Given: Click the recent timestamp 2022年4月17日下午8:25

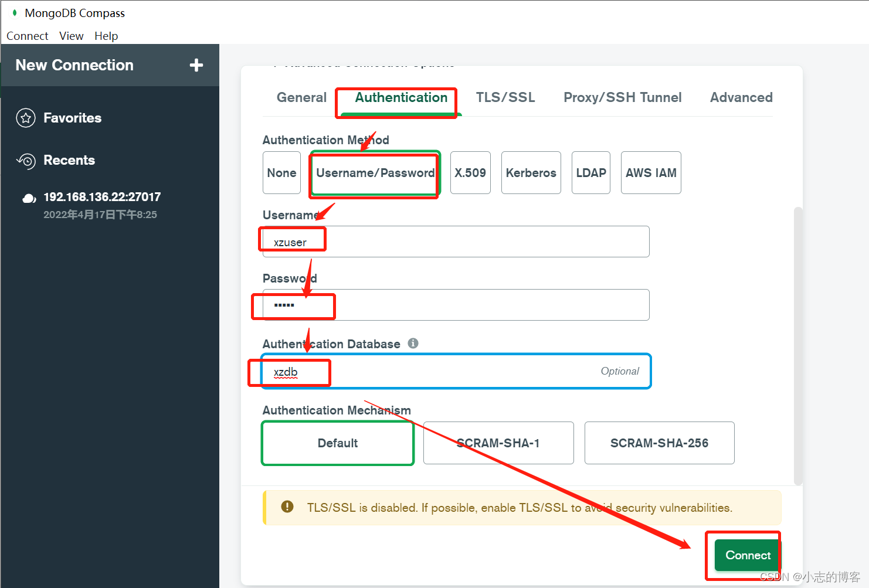Looking at the screenshot, I should (100, 215).
